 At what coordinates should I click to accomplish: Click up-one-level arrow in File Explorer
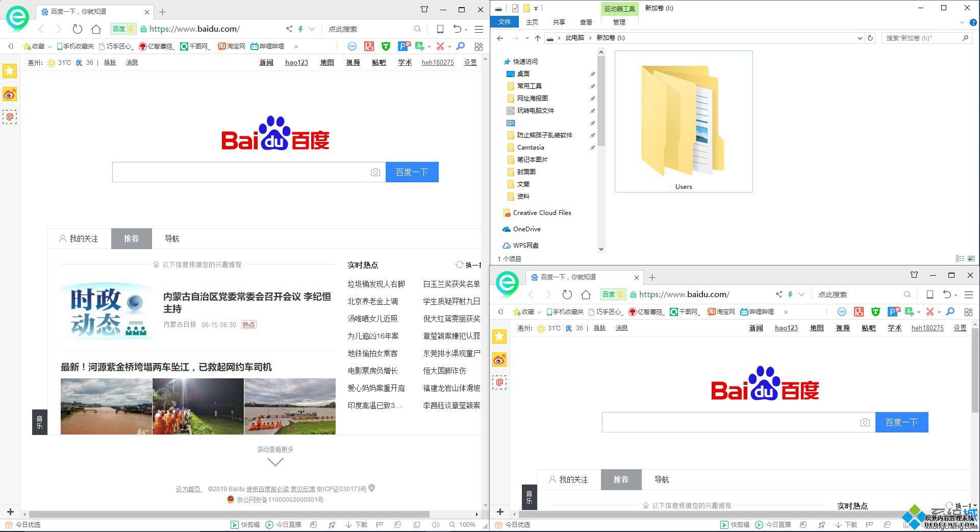click(538, 38)
